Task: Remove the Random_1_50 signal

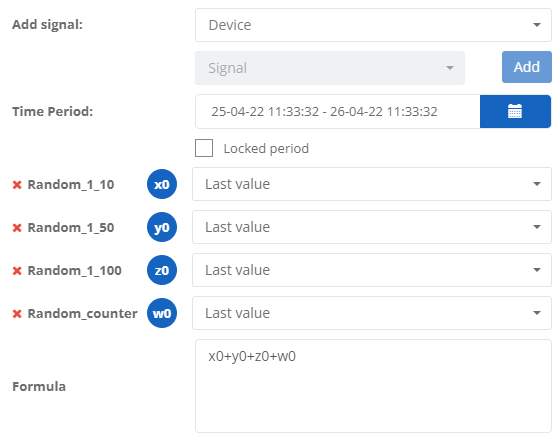Action: (x=17, y=228)
